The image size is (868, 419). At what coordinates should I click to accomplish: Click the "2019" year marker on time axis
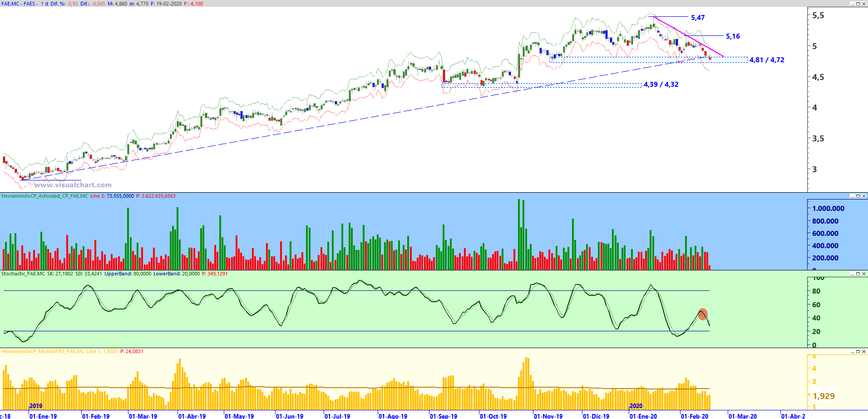click(x=36, y=406)
